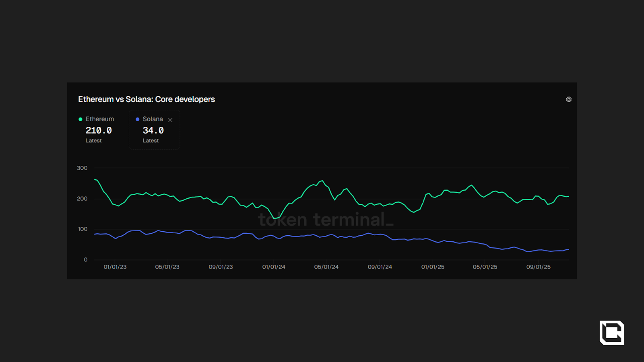Toggle the Ethereum legend label
The width and height of the screenshot is (644, 362).
[x=100, y=119]
